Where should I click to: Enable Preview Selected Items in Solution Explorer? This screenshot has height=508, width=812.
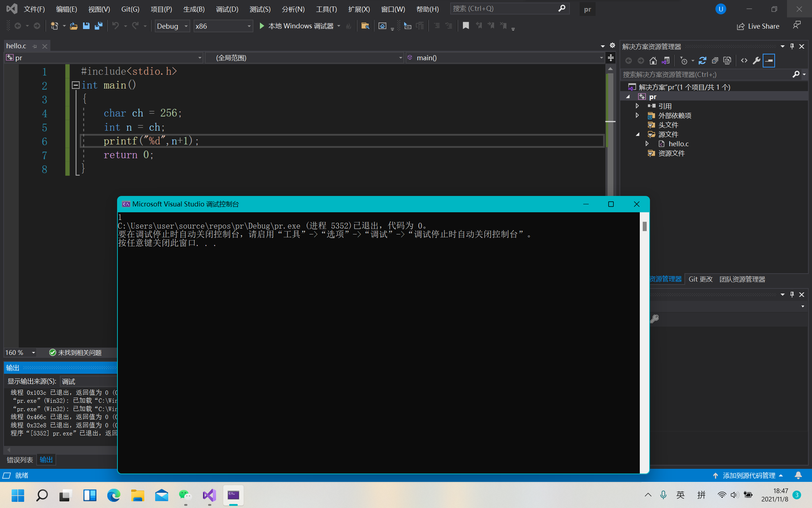click(769, 60)
